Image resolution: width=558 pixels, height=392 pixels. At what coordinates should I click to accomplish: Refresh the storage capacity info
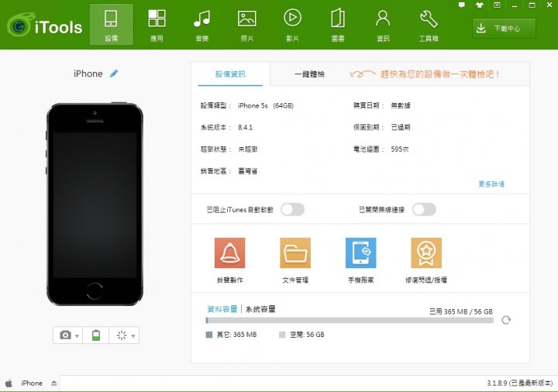point(506,320)
